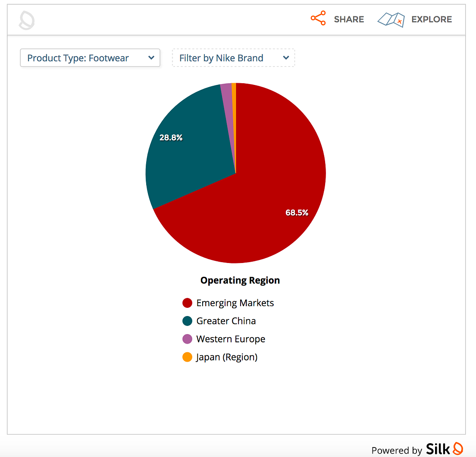Click the chevron arrow of Nike Brand filter

pos(286,58)
